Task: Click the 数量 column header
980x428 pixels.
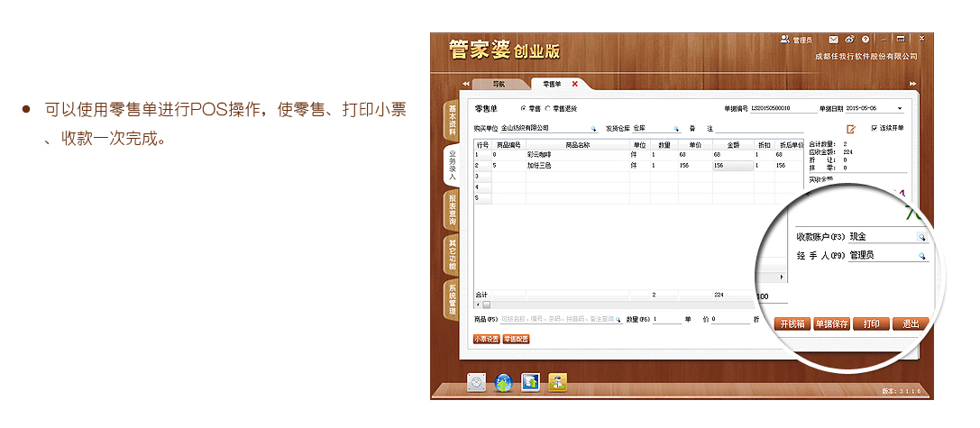Action: tap(664, 144)
